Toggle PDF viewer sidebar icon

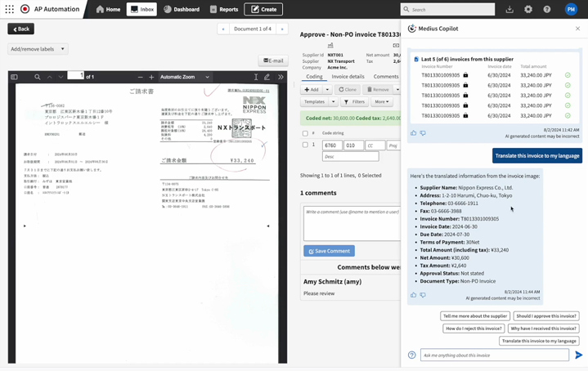(x=14, y=77)
